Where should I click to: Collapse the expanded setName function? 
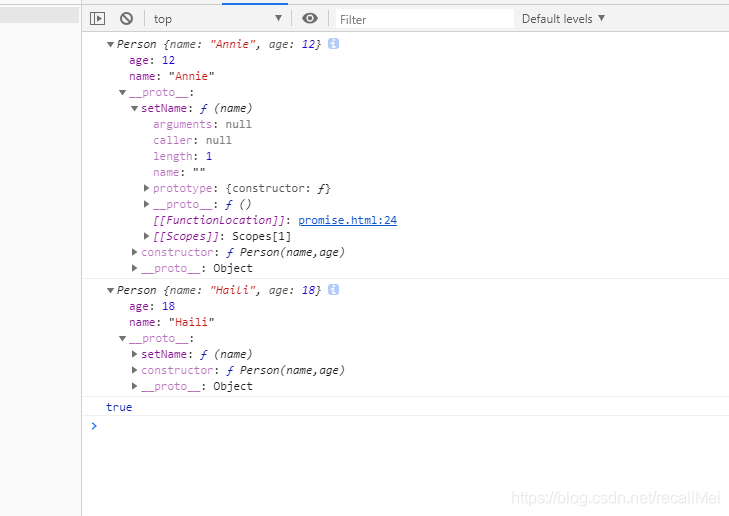click(134, 108)
